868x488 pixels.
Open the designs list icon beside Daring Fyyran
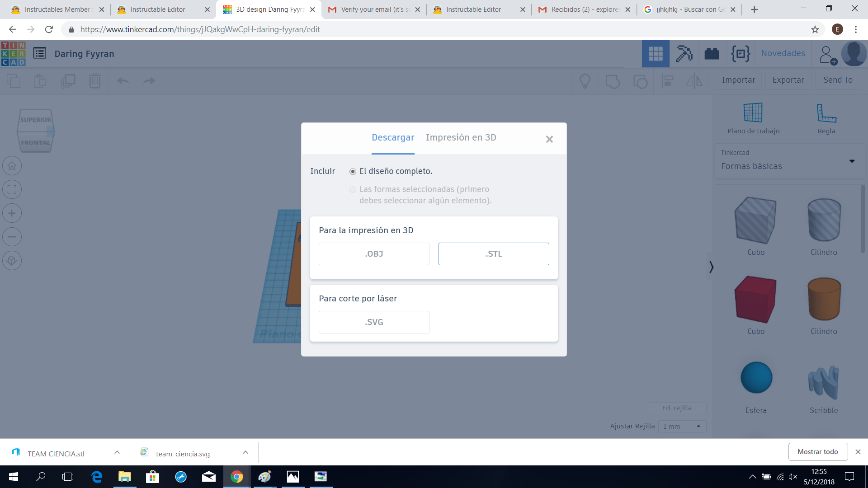pyautogui.click(x=40, y=53)
